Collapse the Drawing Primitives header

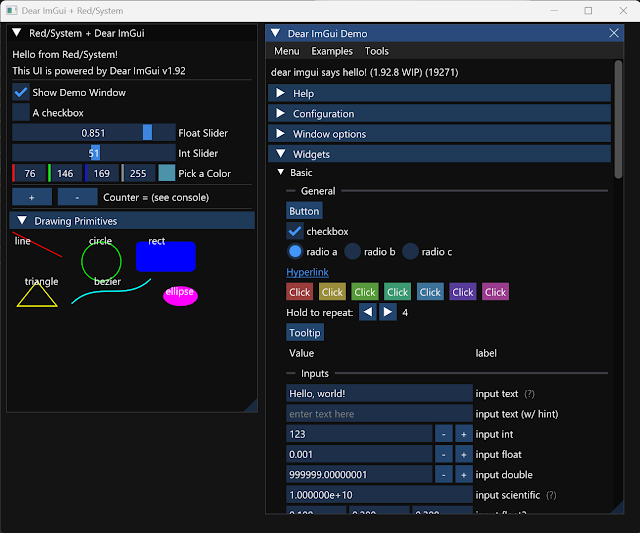[x=132, y=221]
